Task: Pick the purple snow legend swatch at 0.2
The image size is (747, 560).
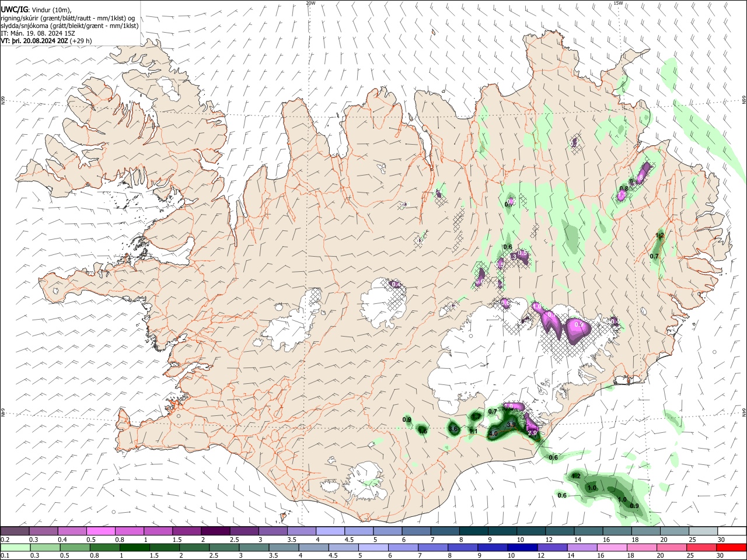Action: coord(15,531)
